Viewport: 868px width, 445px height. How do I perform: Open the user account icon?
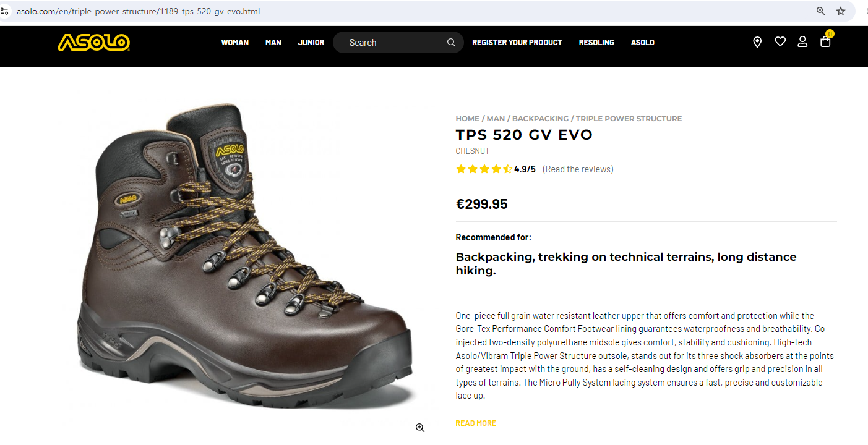(802, 41)
